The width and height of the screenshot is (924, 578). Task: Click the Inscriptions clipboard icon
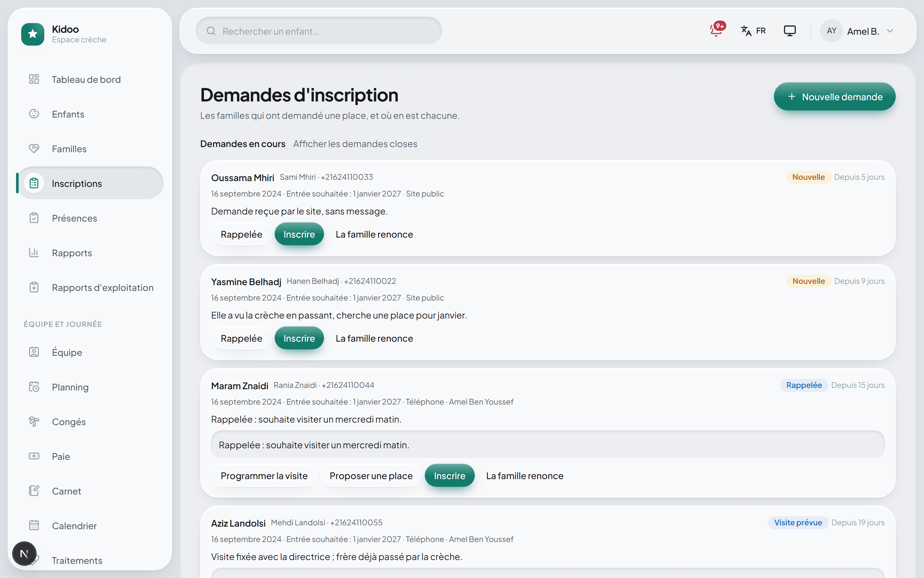pos(34,183)
